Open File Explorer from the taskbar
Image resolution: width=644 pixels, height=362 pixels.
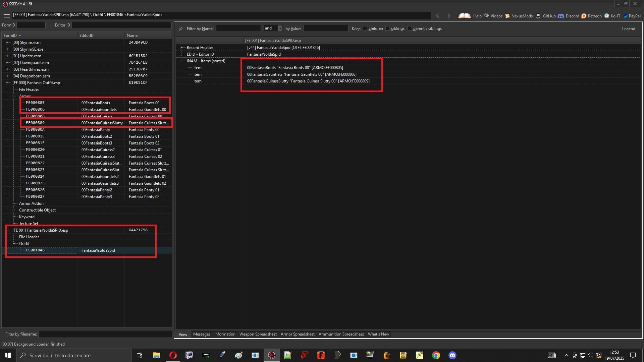point(156,355)
